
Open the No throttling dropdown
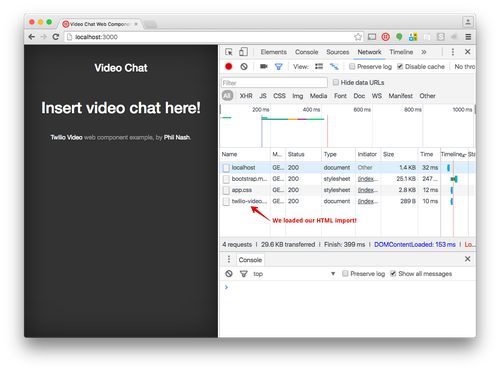[465, 67]
